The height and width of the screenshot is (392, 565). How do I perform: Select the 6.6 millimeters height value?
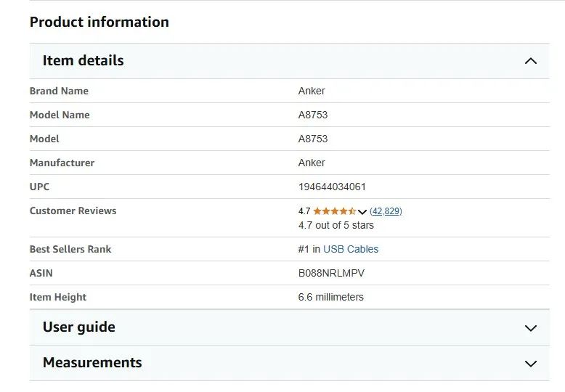tap(330, 297)
